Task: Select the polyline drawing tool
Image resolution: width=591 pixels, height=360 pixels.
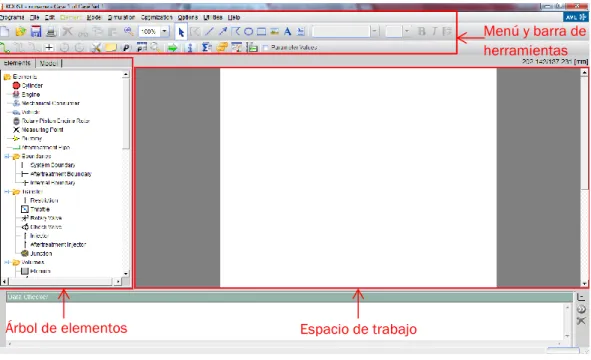Action: point(236,31)
